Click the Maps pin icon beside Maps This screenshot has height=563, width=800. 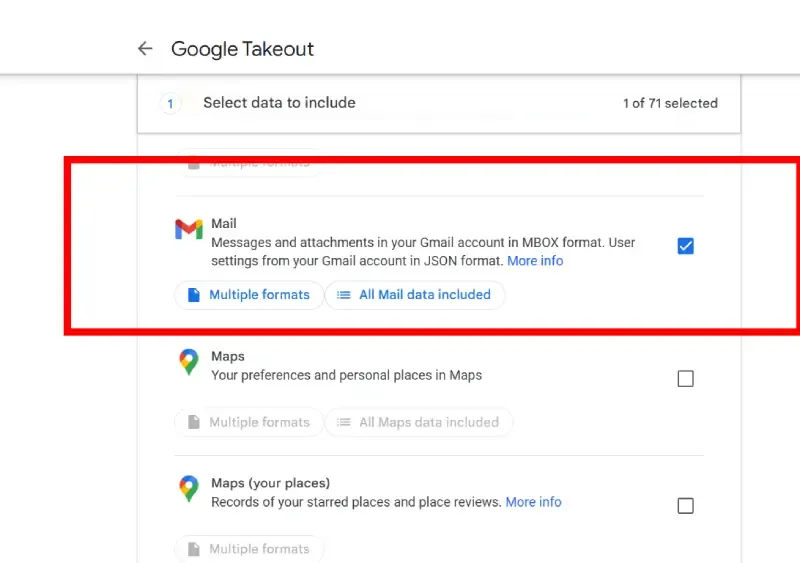[189, 362]
